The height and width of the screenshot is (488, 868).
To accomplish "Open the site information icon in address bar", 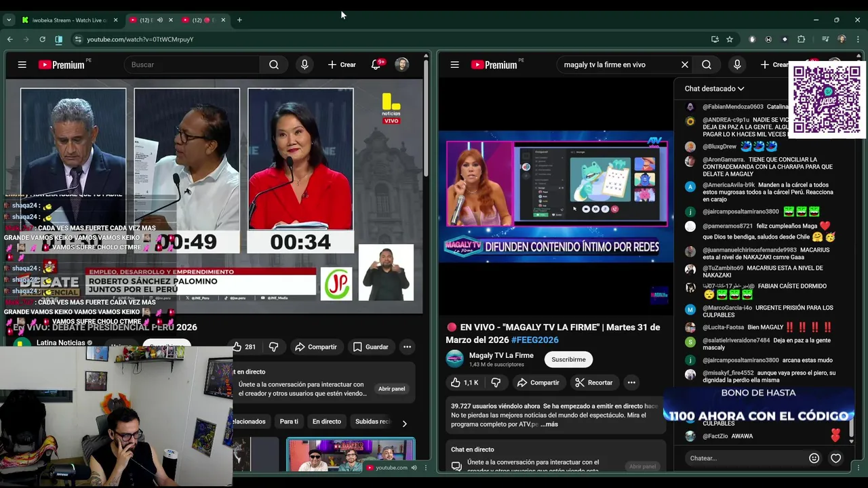I will pyautogui.click(x=78, y=39).
